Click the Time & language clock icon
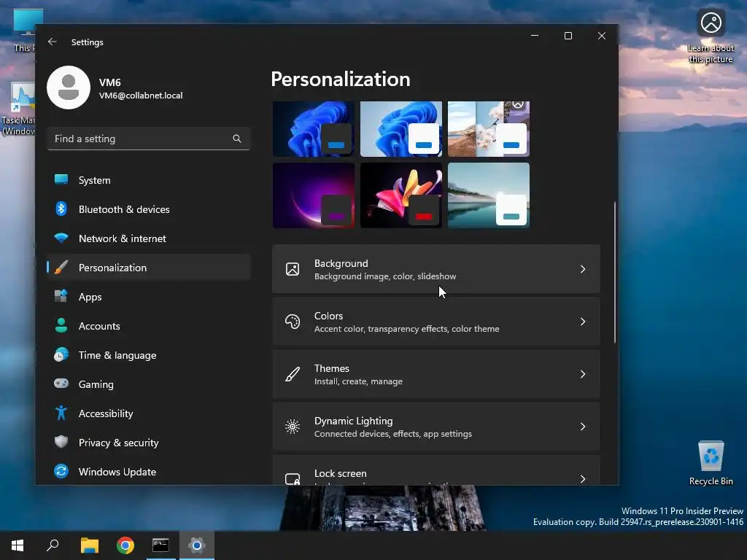This screenshot has height=560, width=747. click(x=61, y=355)
